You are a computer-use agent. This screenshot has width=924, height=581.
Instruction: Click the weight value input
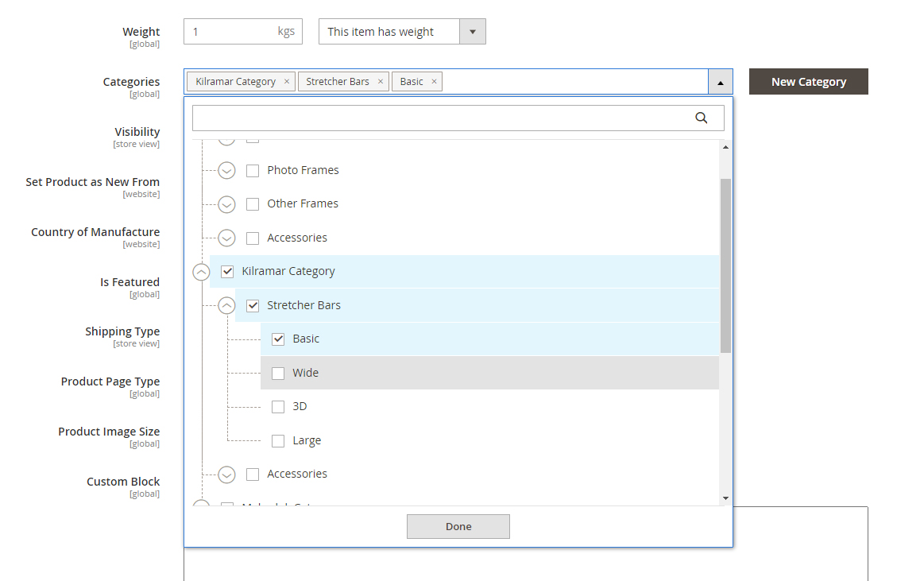243,32
